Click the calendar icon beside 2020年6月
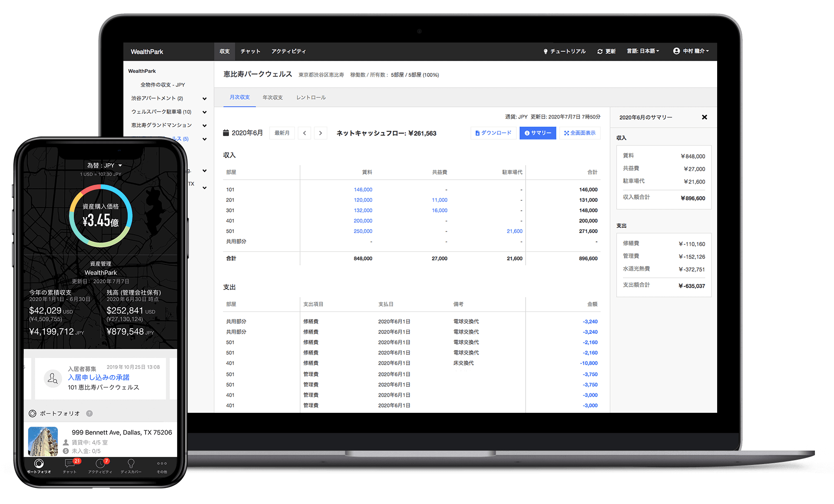Viewport: 834px width, 504px height. (x=226, y=133)
